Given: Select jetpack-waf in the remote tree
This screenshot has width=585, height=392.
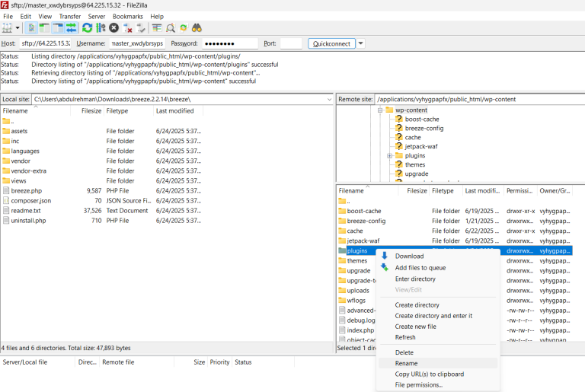Looking at the screenshot, I should [x=420, y=147].
